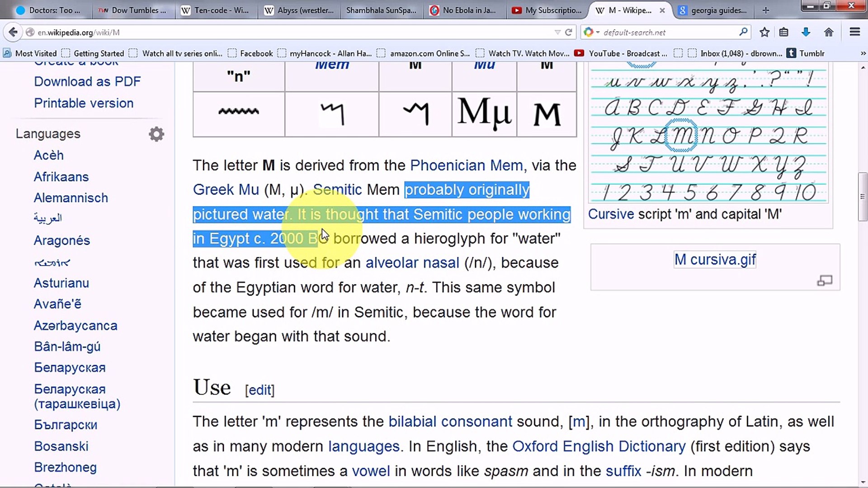Bookmark this page with the star icon

pyautogui.click(x=764, y=32)
